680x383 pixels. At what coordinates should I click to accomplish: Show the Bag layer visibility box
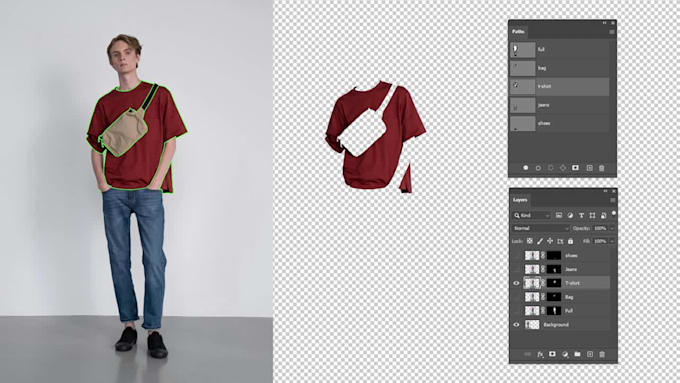(516, 297)
